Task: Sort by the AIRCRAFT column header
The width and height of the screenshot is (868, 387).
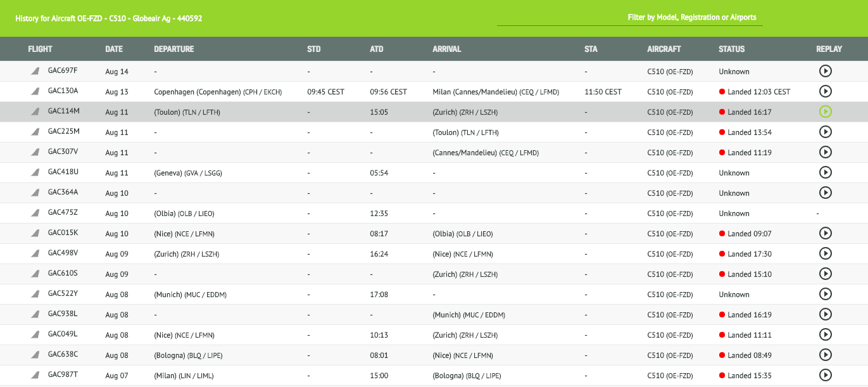Action: tap(664, 49)
